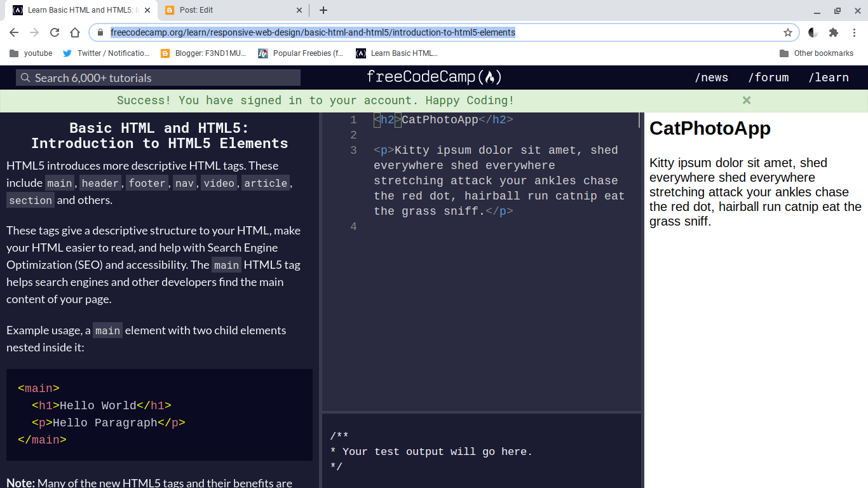Go to the /forum link
The image size is (868, 488).
coord(768,78)
